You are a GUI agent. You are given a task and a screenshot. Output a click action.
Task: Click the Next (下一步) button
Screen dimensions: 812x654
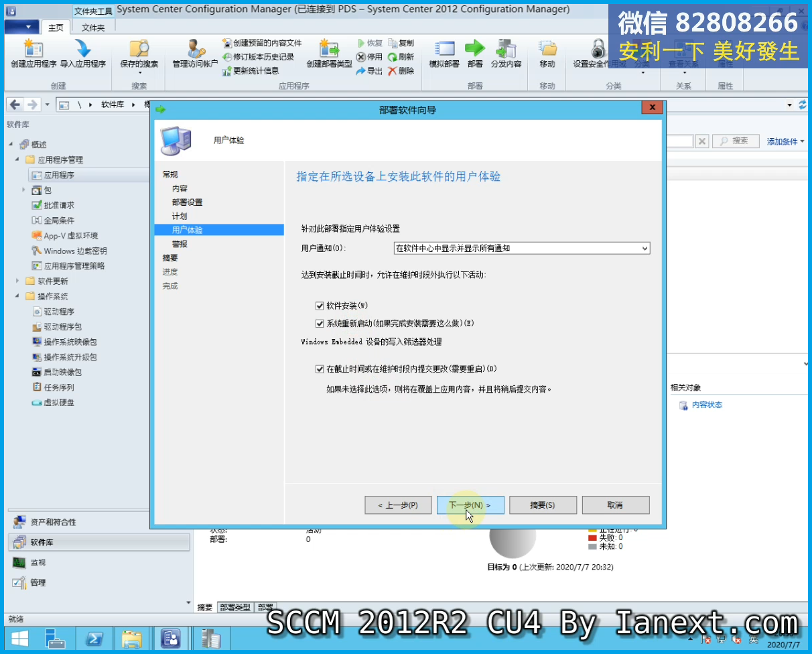(x=470, y=505)
